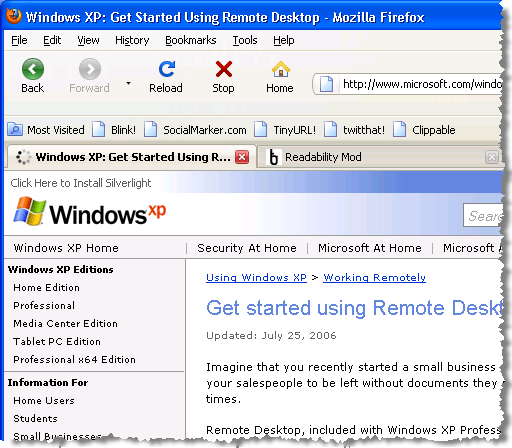Click the 'Windows XP Editions' sidebar heading
The image size is (512, 448).
tap(60, 269)
